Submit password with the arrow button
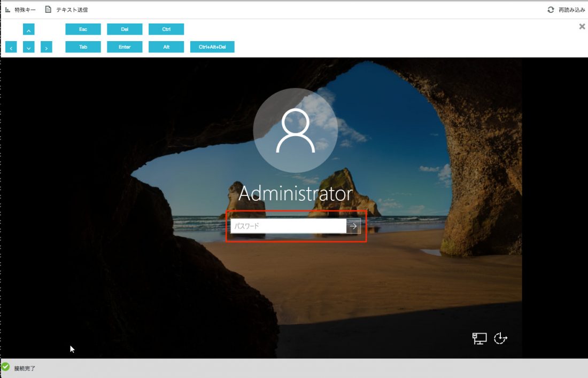 tap(353, 226)
